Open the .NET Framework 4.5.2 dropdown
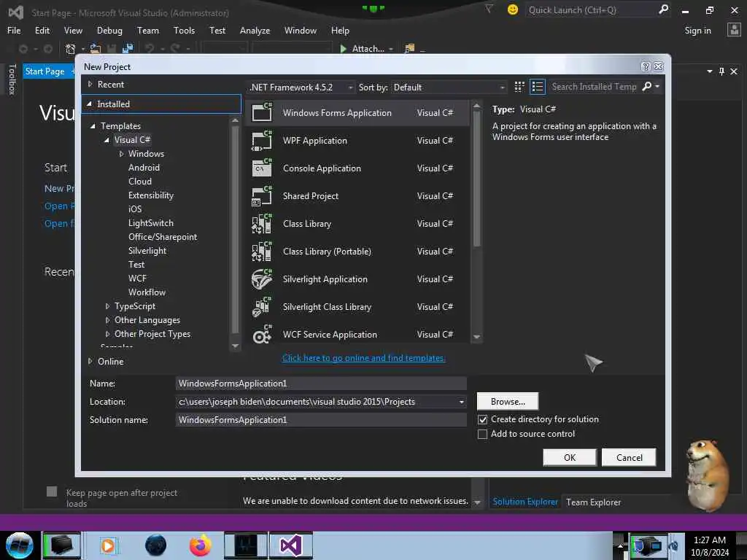This screenshot has height=560, width=747. click(x=301, y=87)
